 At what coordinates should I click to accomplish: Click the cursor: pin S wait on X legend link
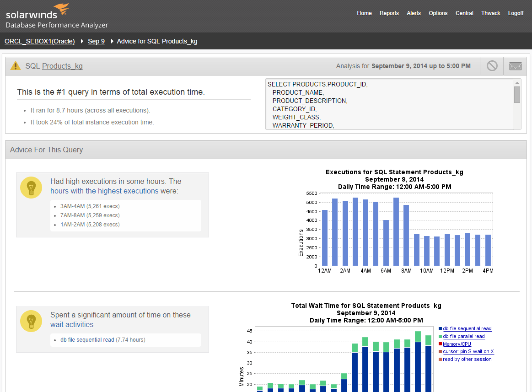[468, 351]
